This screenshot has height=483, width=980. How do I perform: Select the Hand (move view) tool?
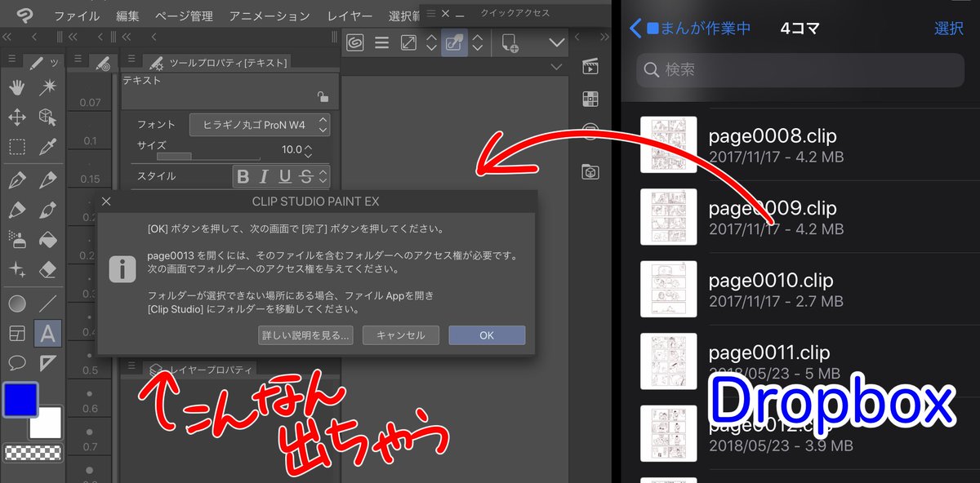pos(16,87)
